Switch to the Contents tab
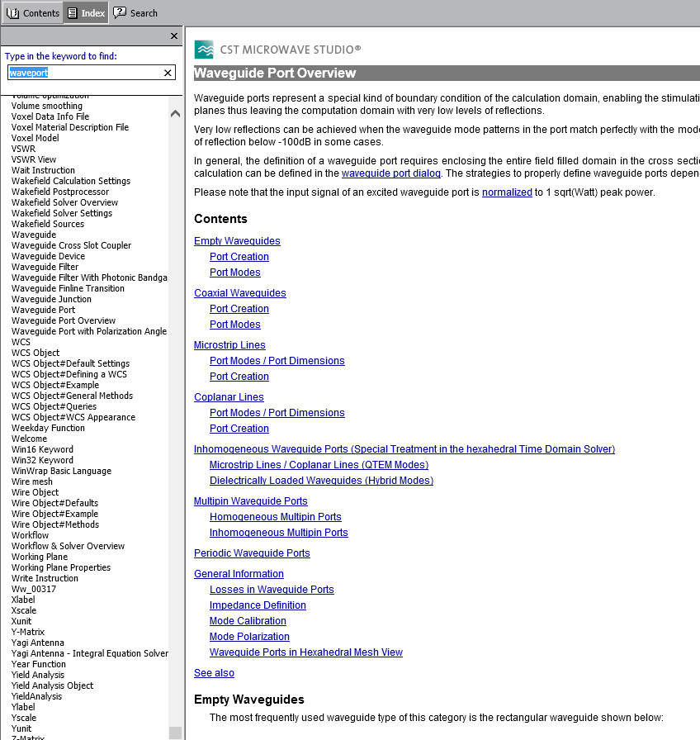Image resolution: width=700 pixels, height=740 pixels. (x=32, y=13)
